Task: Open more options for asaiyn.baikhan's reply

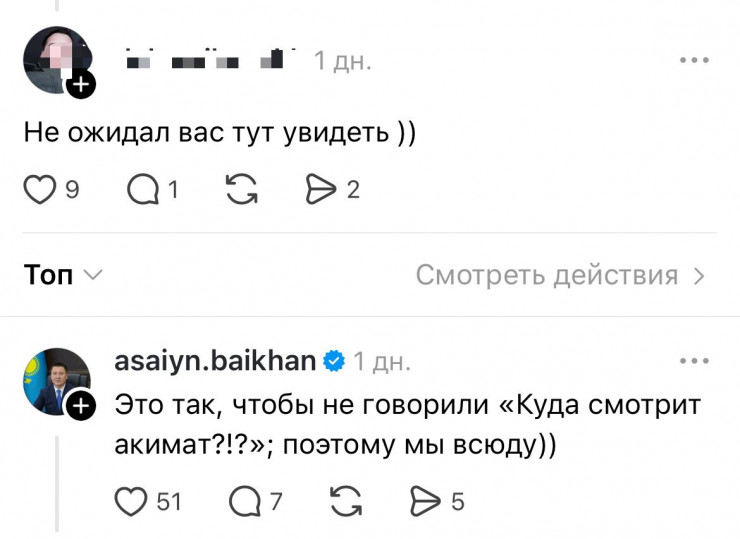Action: pyautogui.click(x=693, y=360)
